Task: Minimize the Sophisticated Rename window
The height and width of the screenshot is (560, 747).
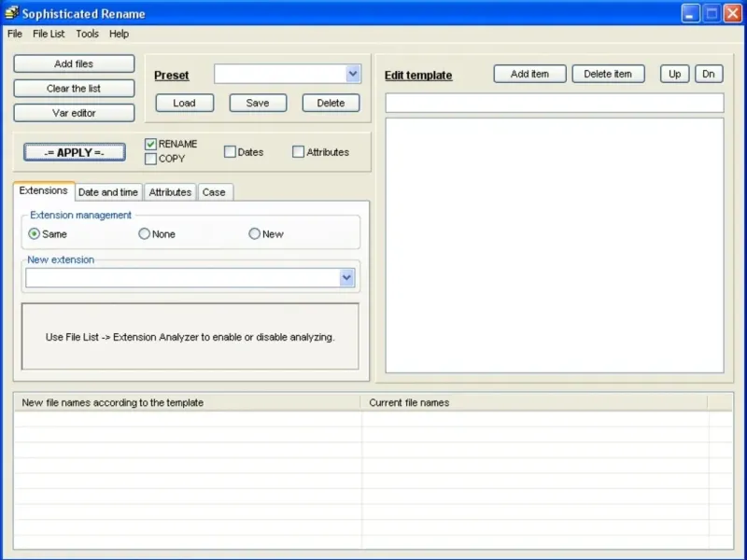Action: tap(690, 13)
